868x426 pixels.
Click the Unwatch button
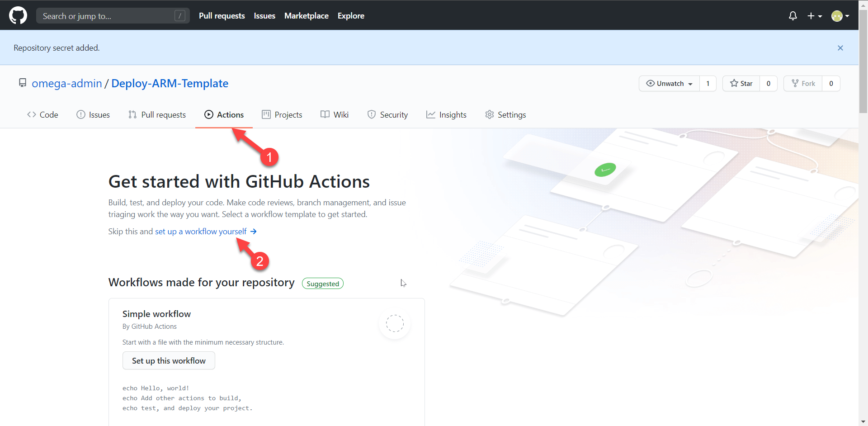click(x=669, y=83)
